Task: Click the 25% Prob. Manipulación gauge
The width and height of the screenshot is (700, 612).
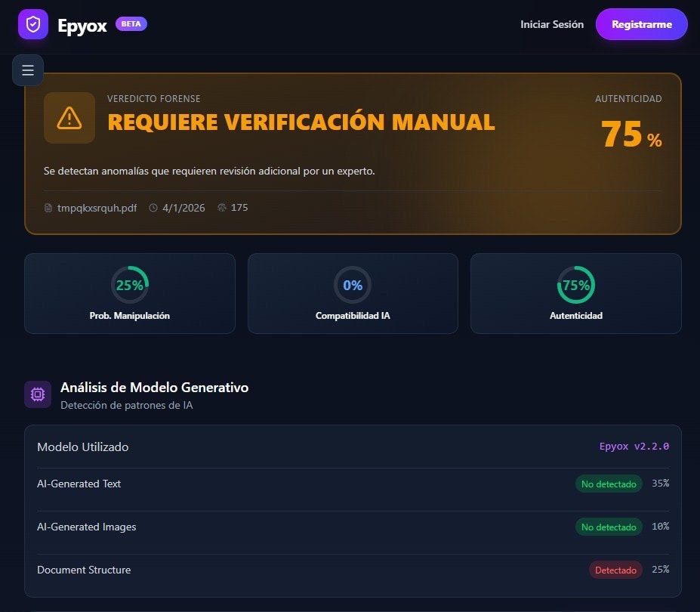Action: 129,285
